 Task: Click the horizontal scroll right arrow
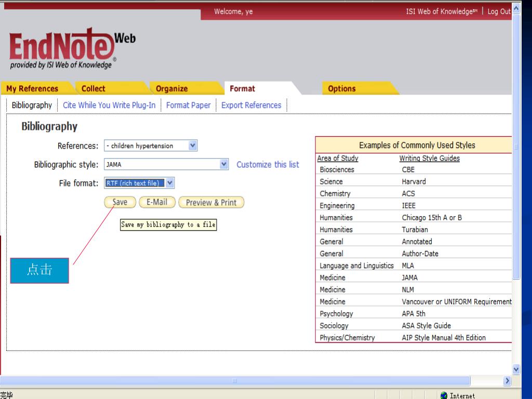507,381
